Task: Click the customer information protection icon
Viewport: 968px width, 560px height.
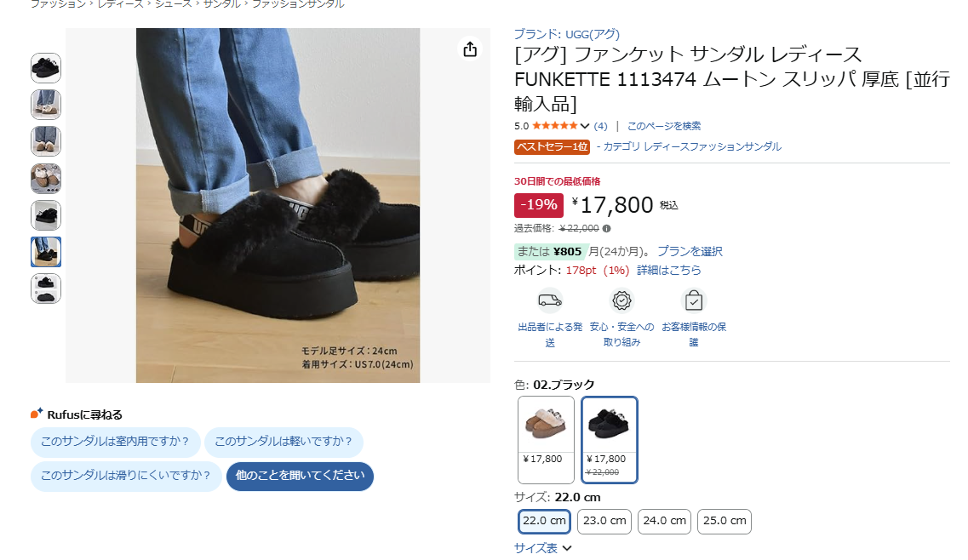Action: point(694,300)
